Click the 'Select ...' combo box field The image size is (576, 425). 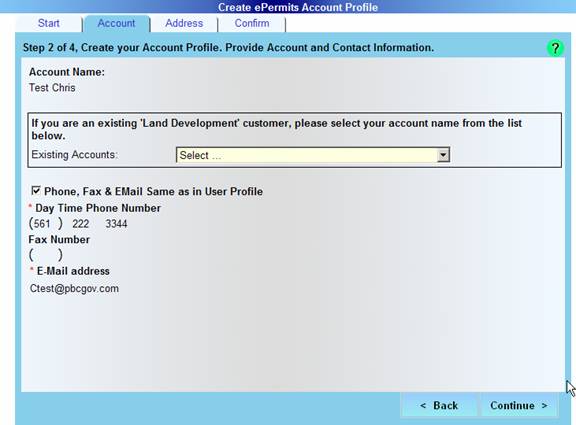pos(313,155)
